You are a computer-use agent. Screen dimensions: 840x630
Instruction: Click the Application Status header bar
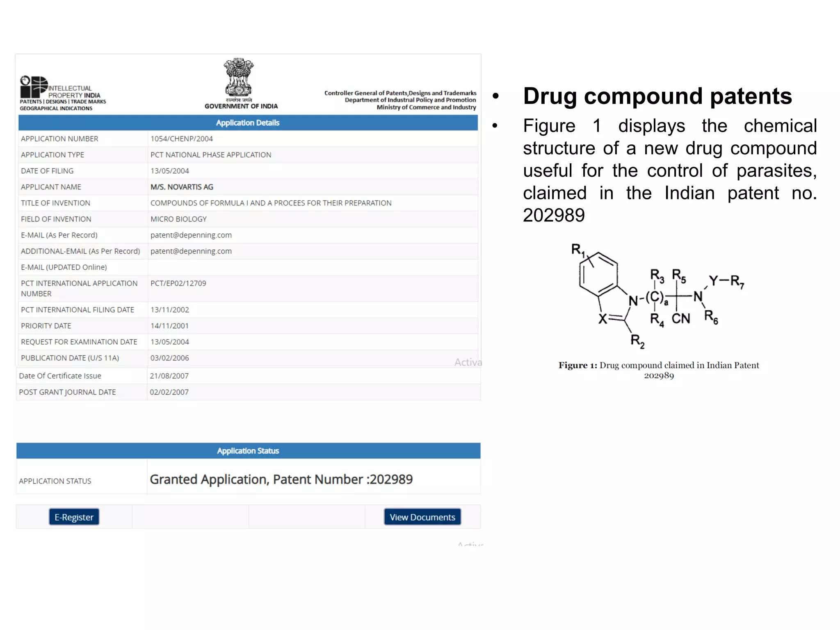(248, 450)
